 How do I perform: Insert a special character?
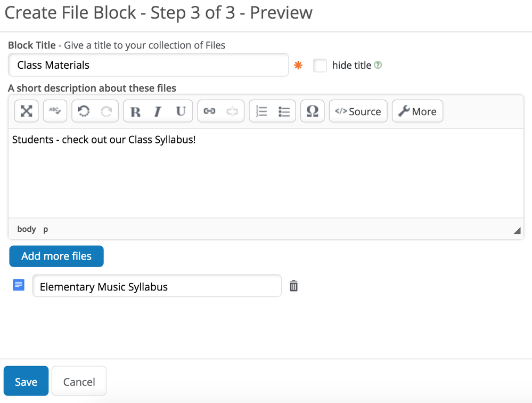tap(313, 111)
